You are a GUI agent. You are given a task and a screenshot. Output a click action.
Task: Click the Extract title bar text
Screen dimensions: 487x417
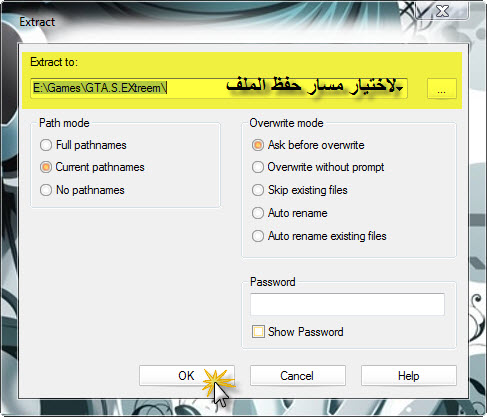pos(37,22)
